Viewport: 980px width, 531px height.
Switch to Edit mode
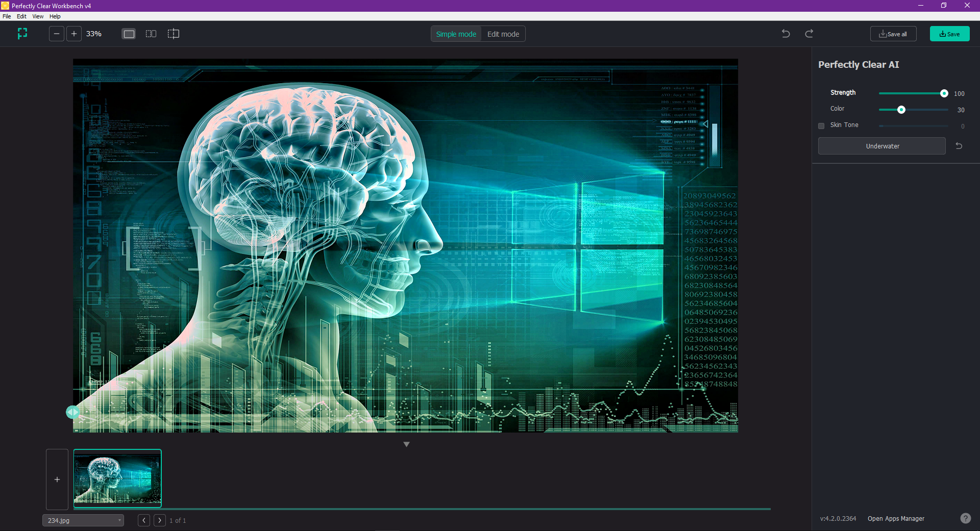click(503, 34)
